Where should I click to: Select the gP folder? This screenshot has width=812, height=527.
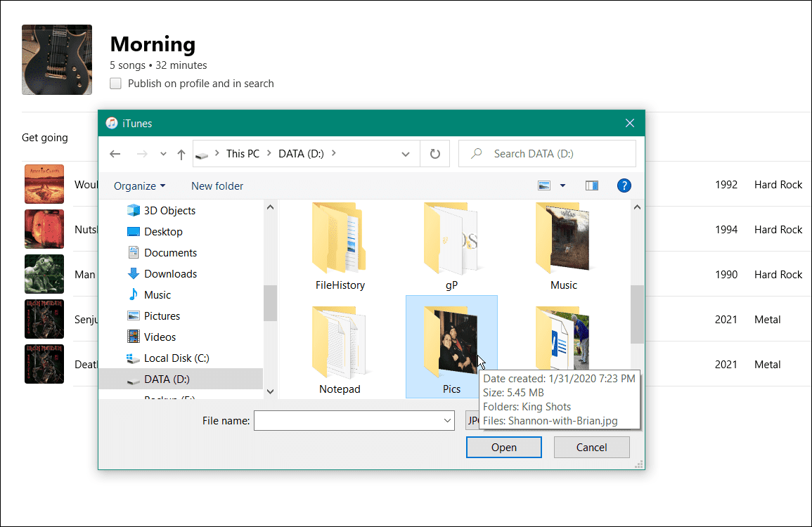pos(451,239)
